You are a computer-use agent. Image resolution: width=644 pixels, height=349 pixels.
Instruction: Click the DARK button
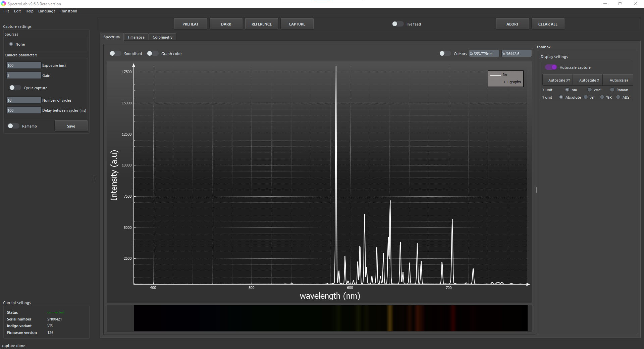[226, 24]
